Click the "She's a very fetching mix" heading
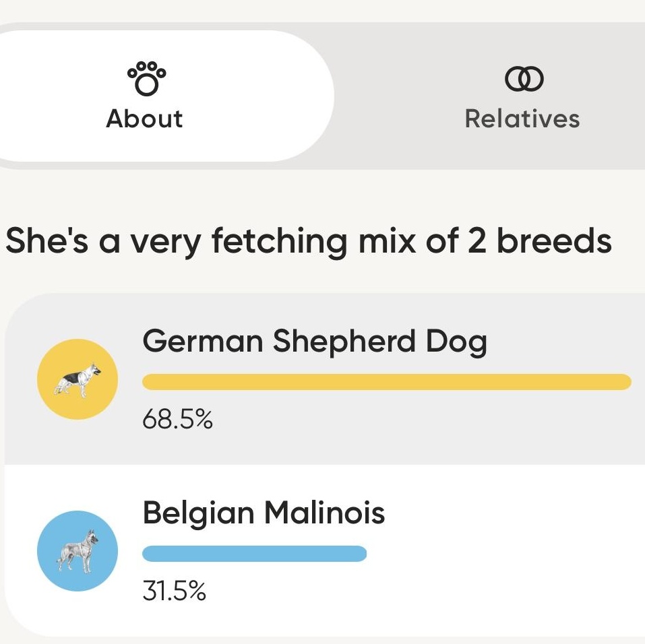This screenshot has width=645, height=644. click(x=309, y=241)
